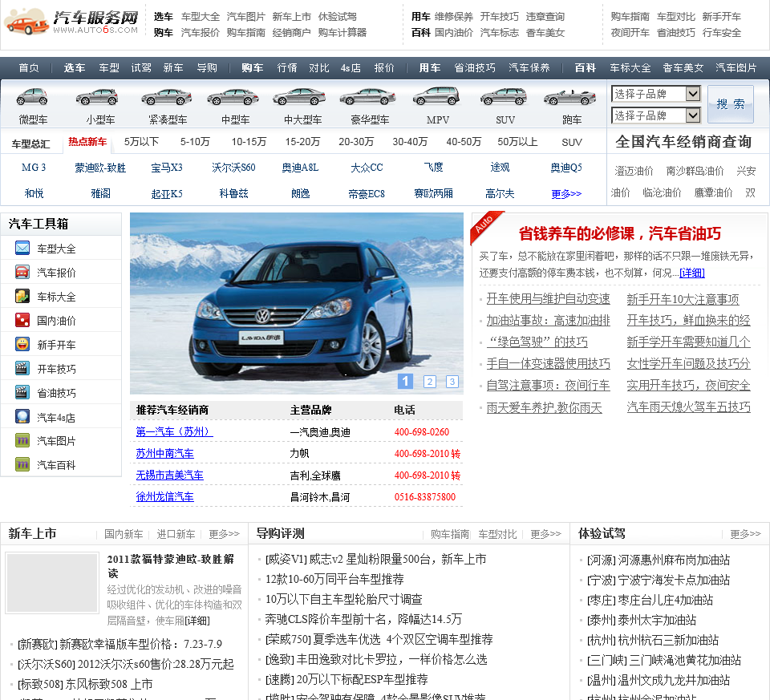
Task: Open 车型对比 in 导购评测 header
Action: [x=497, y=533]
